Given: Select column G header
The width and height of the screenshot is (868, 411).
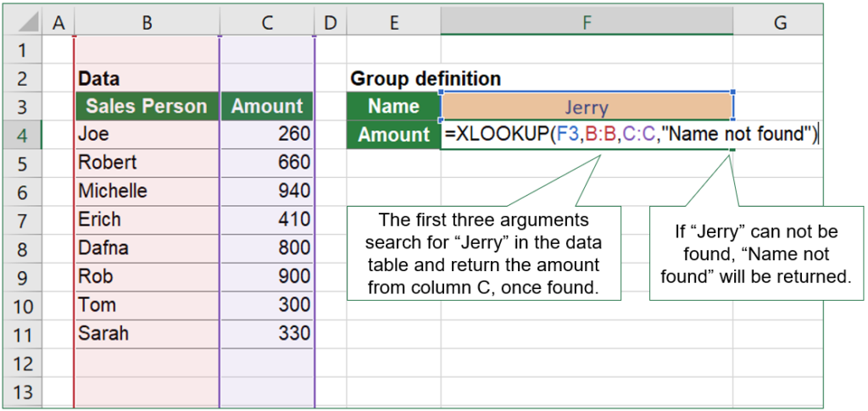Looking at the screenshot, I should tap(778, 21).
